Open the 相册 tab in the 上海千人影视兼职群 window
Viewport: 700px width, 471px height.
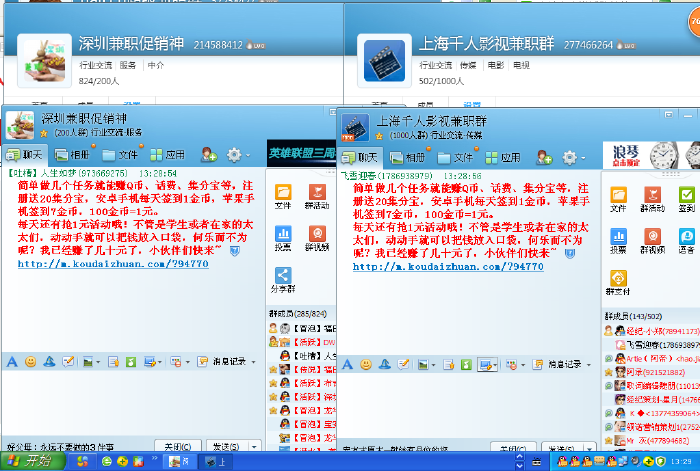click(408, 158)
